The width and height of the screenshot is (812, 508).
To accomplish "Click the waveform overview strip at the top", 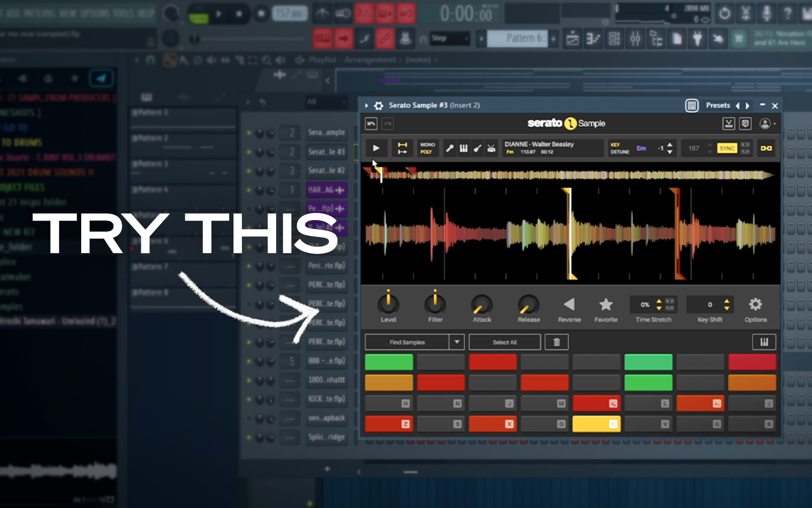I will (570, 174).
